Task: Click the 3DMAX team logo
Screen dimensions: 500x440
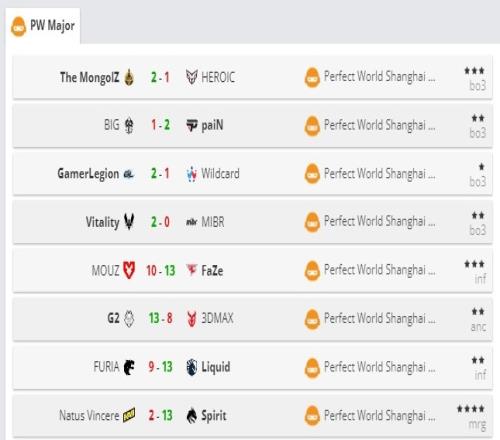Action: 192,319
